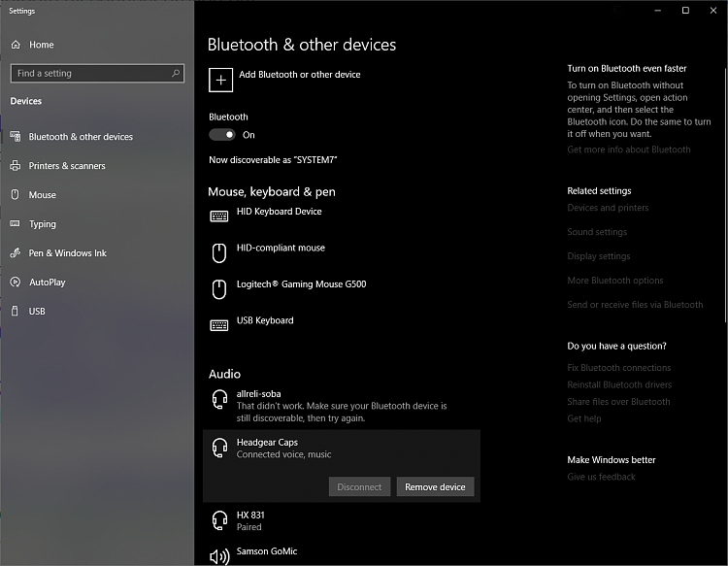Click the allreli-soba headset icon
Image resolution: width=728 pixels, height=566 pixels.
click(x=219, y=399)
